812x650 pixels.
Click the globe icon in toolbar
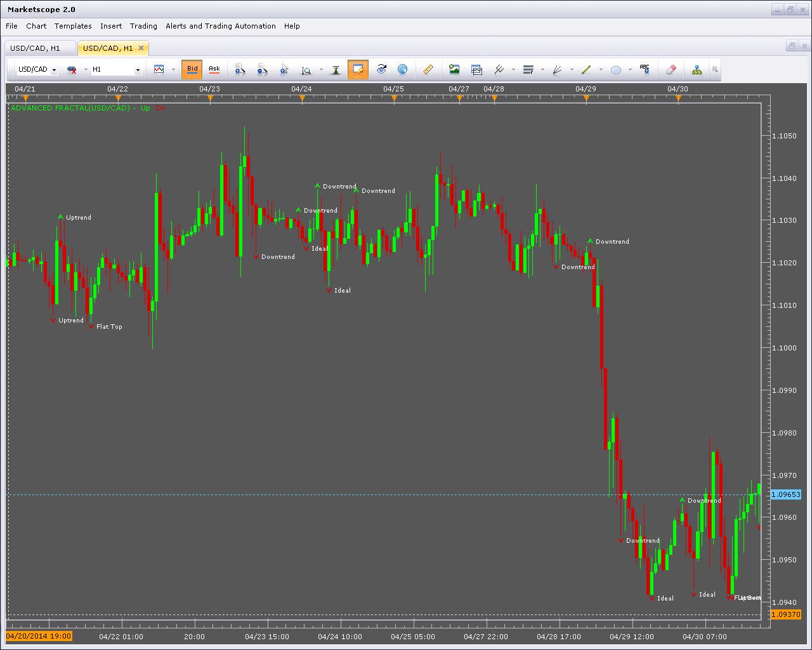(402, 69)
